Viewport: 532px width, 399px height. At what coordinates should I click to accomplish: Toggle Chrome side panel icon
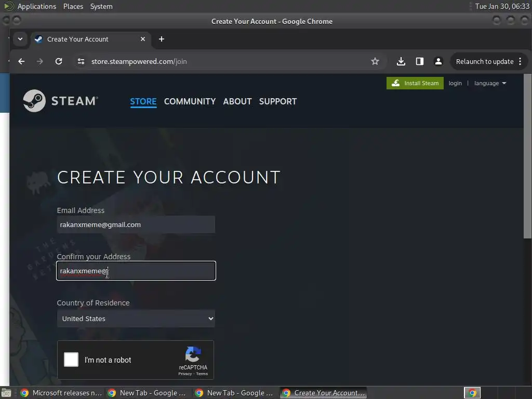coord(420,61)
